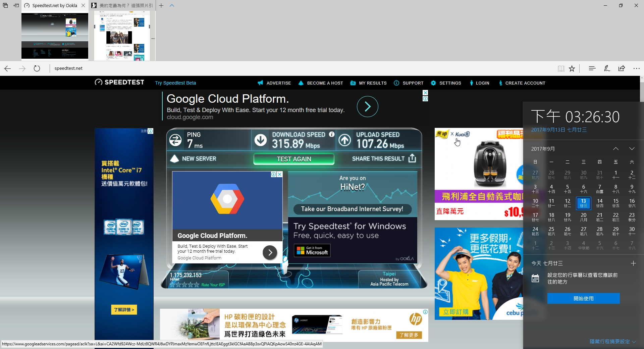The width and height of the screenshot is (644, 349).
Task: Open the Hub icon
Action: click(x=592, y=68)
